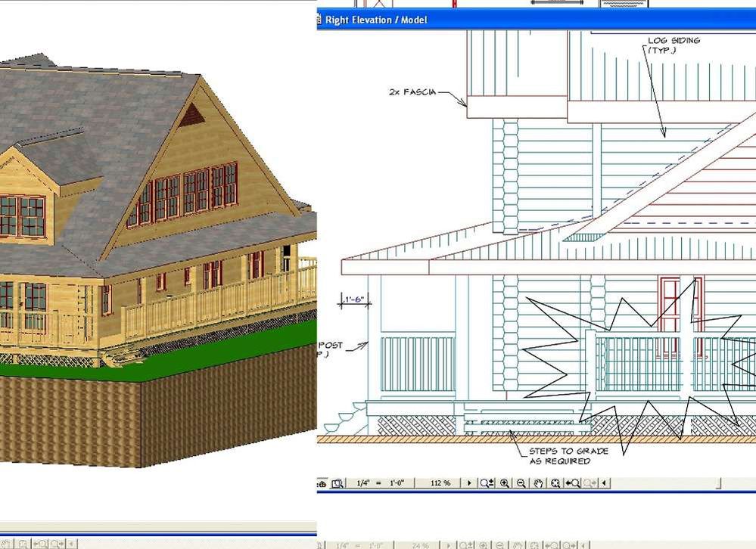Select the 'STEPS TO GRADE AS REQUIRED' note
The height and width of the screenshot is (549, 756).
(568, 456)
